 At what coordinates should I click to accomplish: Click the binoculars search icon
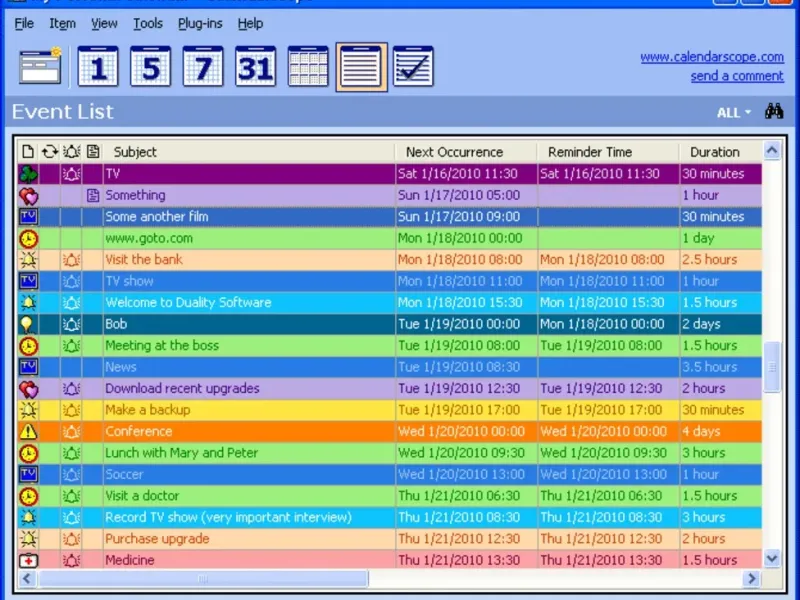(774, 111)
